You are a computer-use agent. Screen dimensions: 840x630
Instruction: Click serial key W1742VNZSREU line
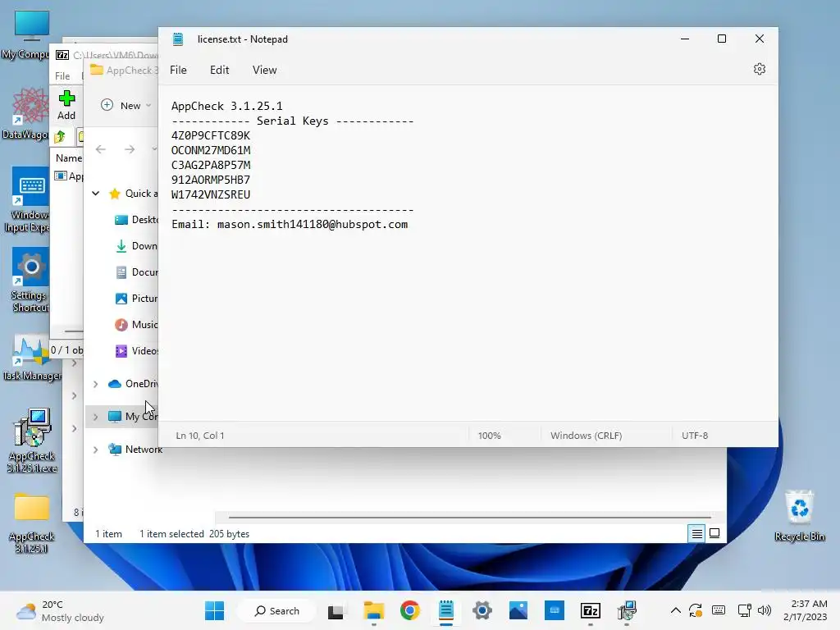click(x=211, y=194)
